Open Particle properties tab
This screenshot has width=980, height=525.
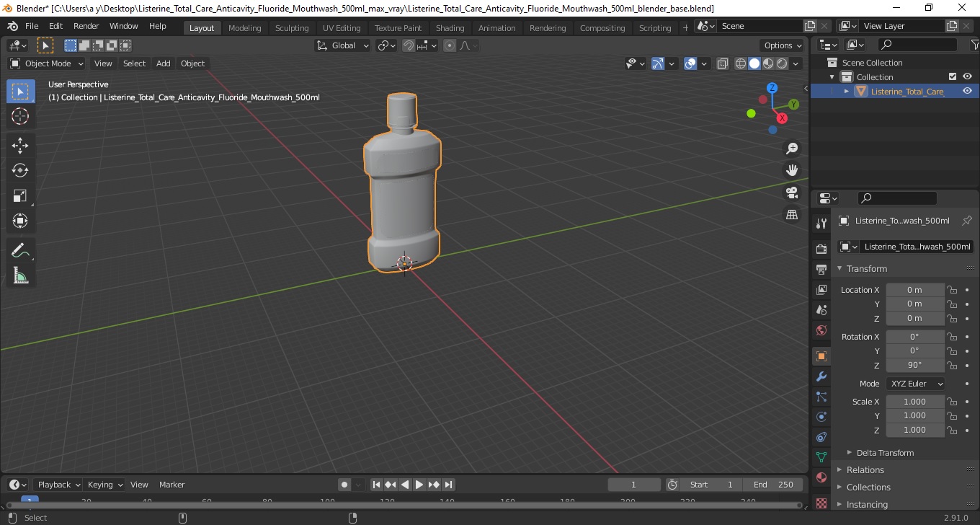pos(821,397)
